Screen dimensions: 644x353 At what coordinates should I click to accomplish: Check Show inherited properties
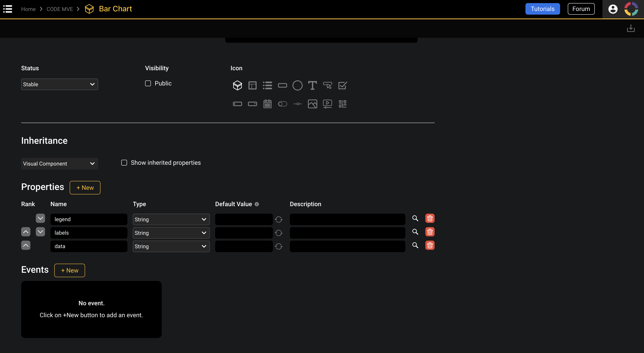tap(124, 163)
